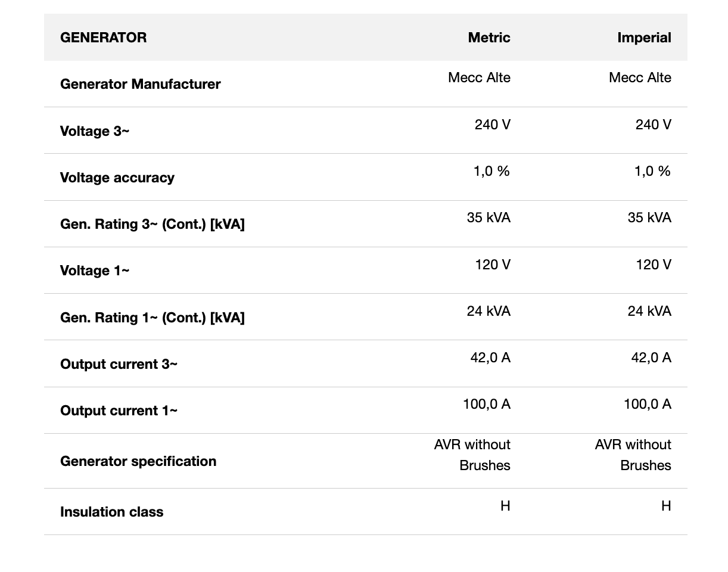Select 35 kVA in Imperial column
This screenshot has width=728, height=572.
point(649,217)
